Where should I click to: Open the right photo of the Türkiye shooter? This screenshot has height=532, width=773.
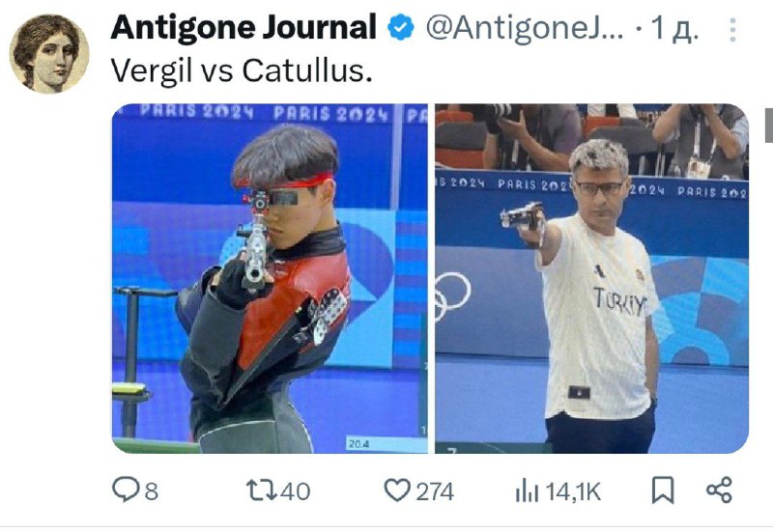[591, 278]
